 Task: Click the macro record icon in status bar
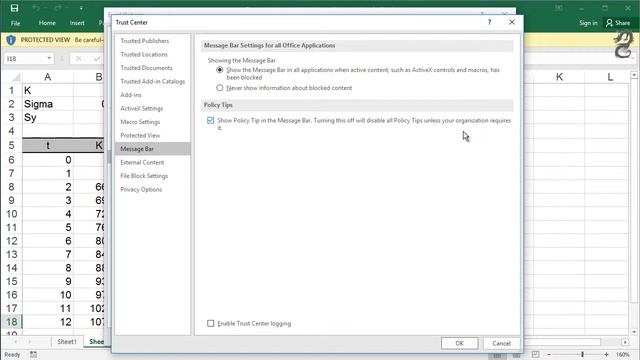pyautogui.click(x=33, y=355)
